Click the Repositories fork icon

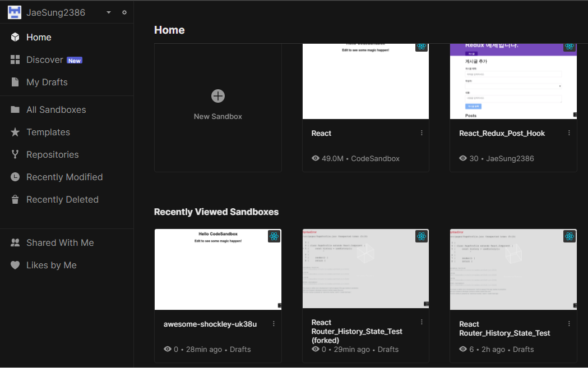(15, 154)
